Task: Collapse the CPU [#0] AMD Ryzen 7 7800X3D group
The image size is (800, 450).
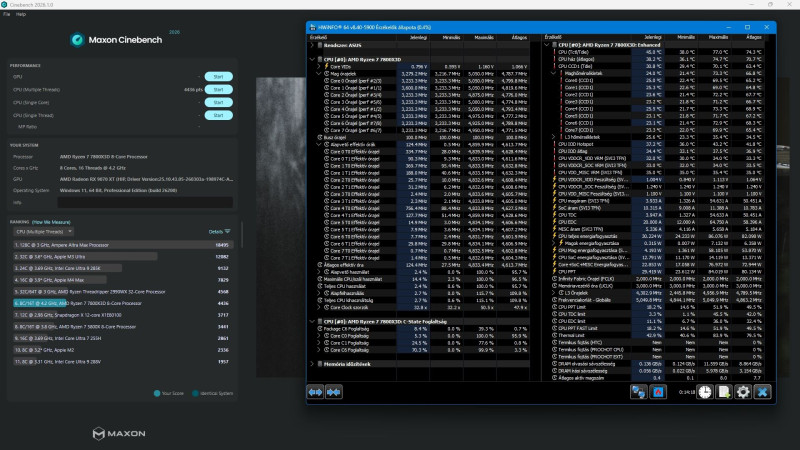Action: tap(312, 59)
